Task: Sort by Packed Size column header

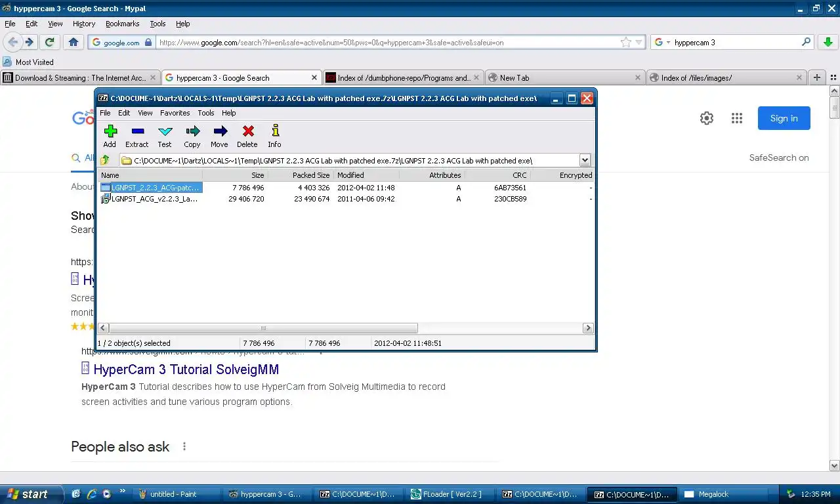Action: (301, 175)
